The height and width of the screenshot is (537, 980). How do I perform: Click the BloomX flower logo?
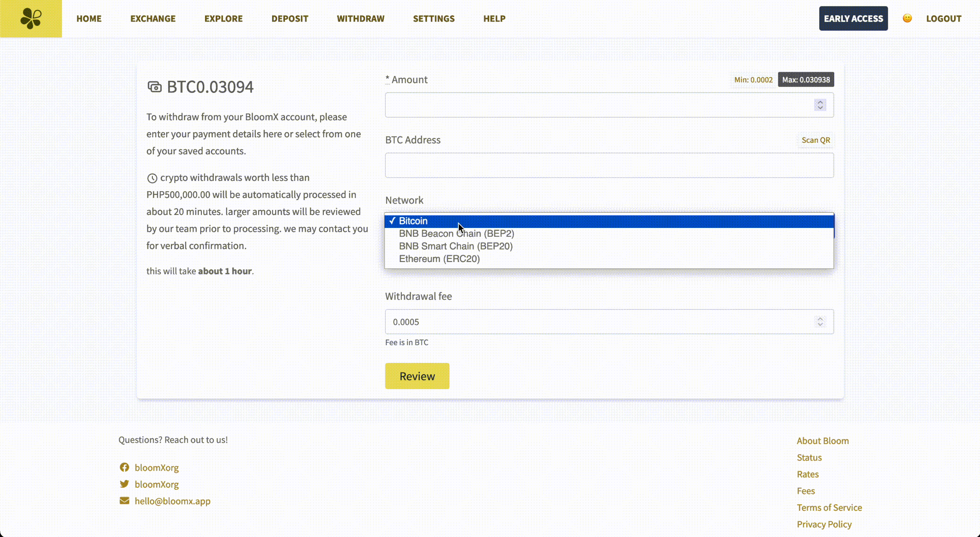tap(31, 18)
